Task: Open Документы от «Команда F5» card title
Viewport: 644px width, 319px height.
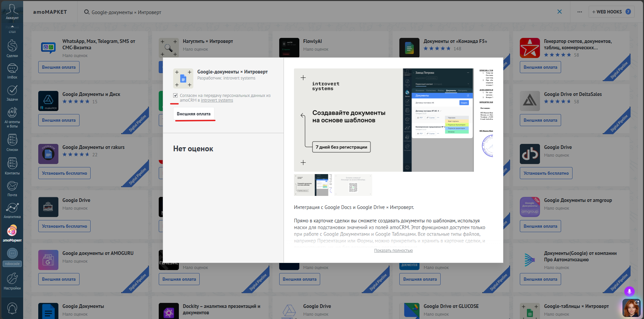Action: (455, 41)
